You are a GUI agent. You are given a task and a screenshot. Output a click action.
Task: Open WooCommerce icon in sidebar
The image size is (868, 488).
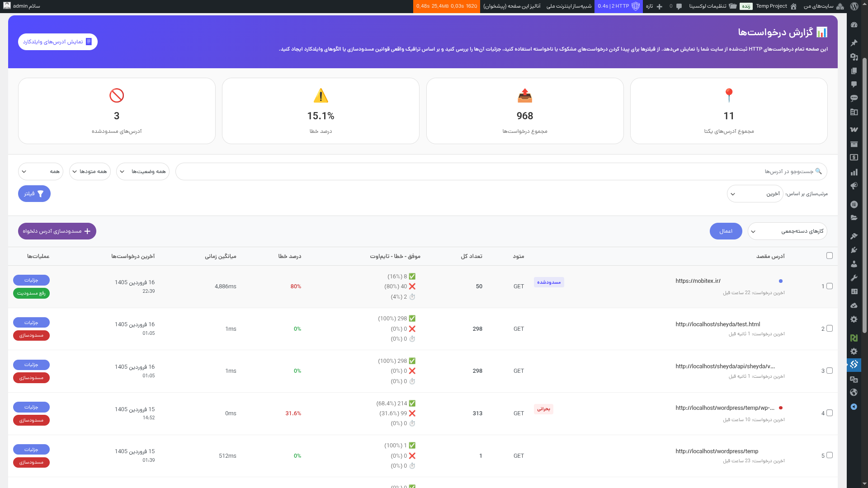tap(854, 129)
